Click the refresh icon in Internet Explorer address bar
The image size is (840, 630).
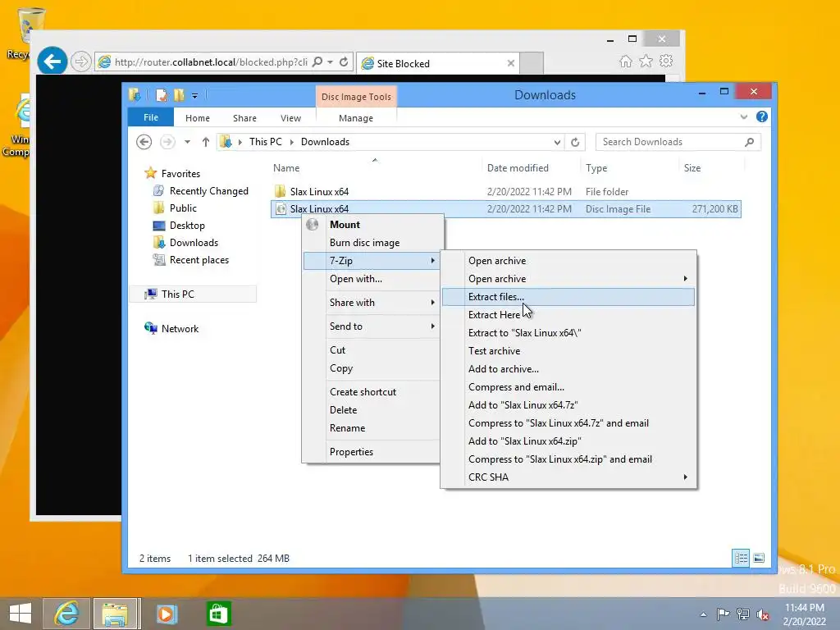344,62
